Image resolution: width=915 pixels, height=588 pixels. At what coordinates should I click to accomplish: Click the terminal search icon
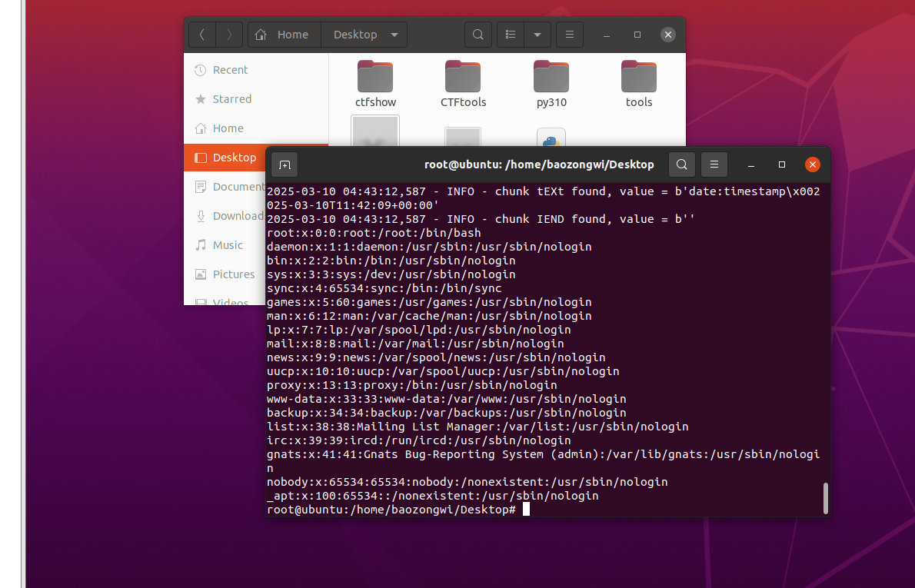681,164
